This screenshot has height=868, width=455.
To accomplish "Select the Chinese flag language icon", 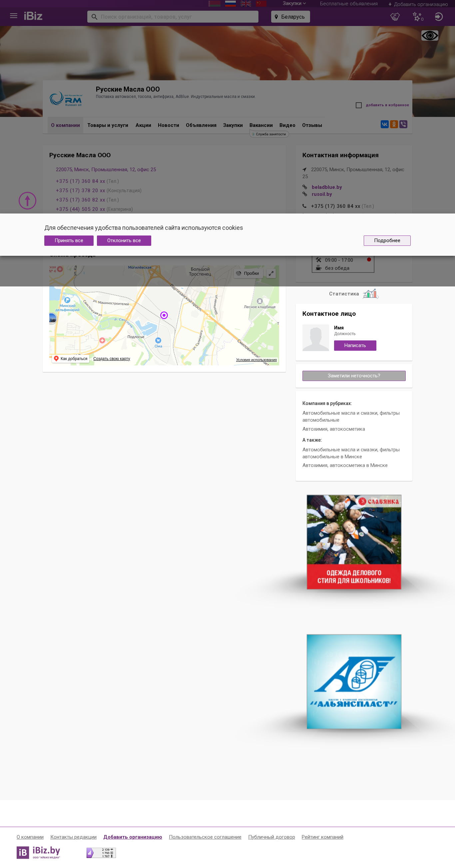I will point(261,4).
